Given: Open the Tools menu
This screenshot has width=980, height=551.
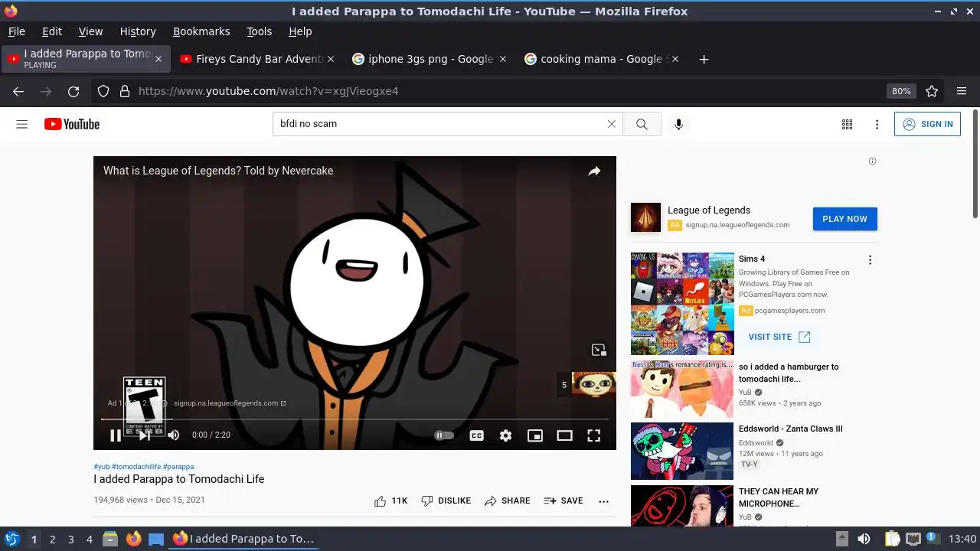Looking at the screenshot, I should point(259,31).
